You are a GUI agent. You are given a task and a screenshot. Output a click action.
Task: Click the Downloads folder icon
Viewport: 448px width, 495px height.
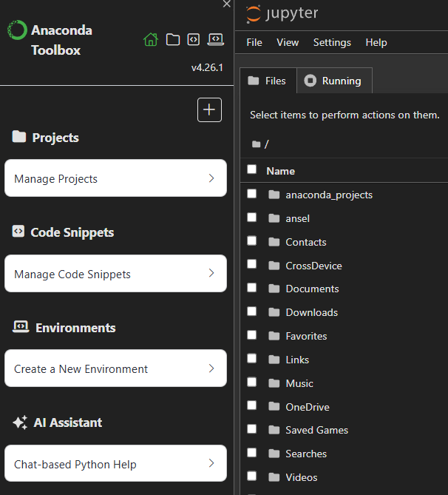tap(274, 312)
